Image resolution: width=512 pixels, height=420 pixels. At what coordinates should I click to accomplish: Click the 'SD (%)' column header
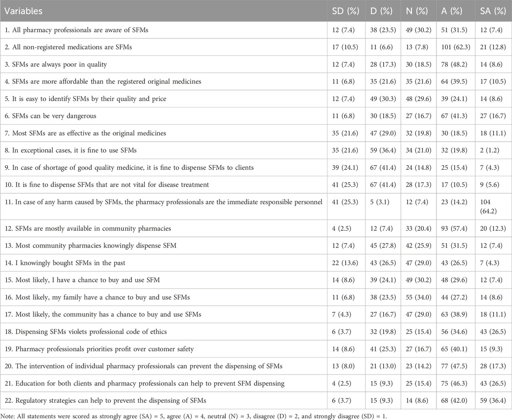346,11
